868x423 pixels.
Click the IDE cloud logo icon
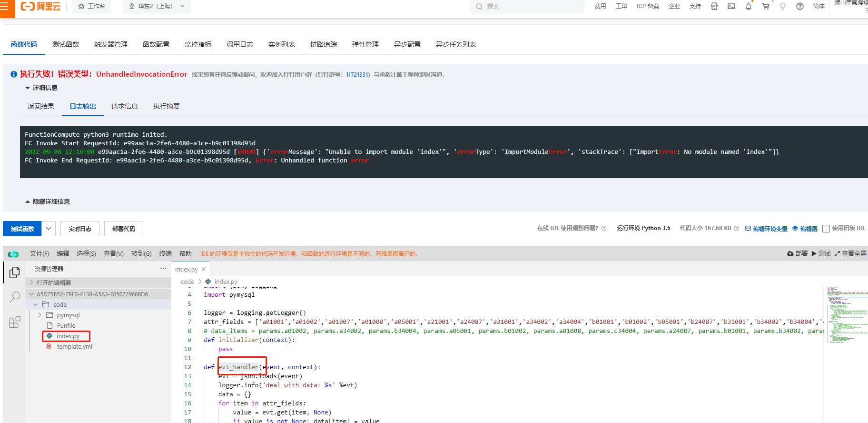pyautogui.click(x=13, y=254)
